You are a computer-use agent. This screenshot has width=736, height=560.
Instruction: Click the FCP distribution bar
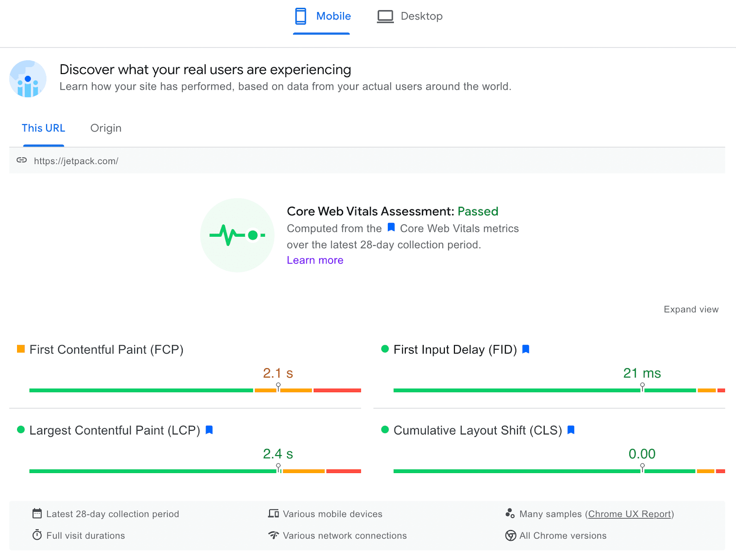pos(195,390)
